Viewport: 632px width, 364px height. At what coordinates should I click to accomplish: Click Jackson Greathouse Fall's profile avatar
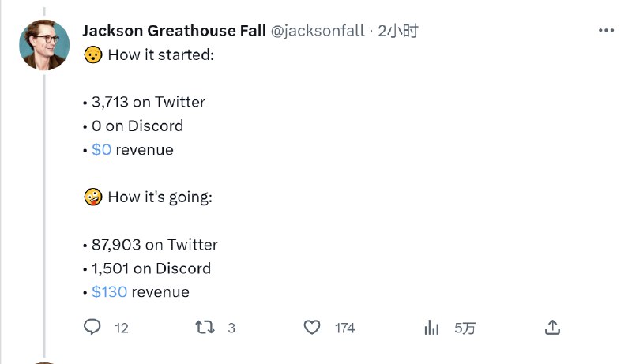click(x=44, y=45)
